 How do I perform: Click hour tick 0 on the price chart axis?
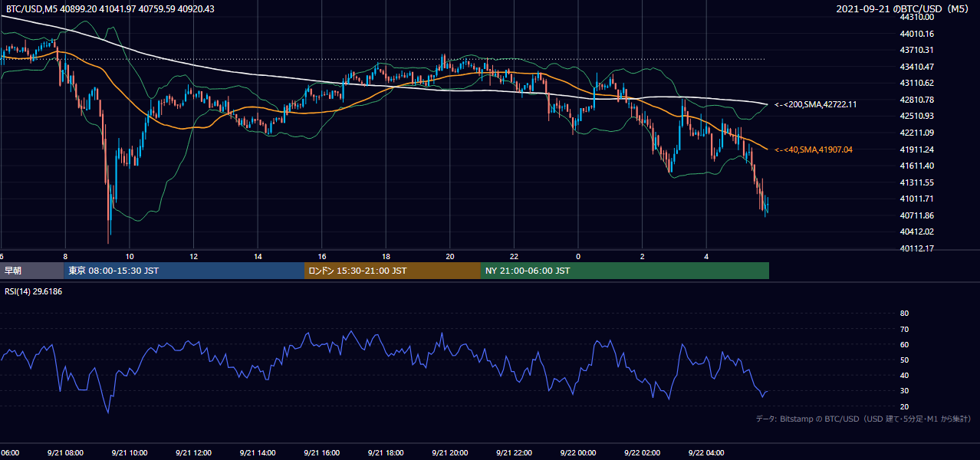[x=578, y=256]
